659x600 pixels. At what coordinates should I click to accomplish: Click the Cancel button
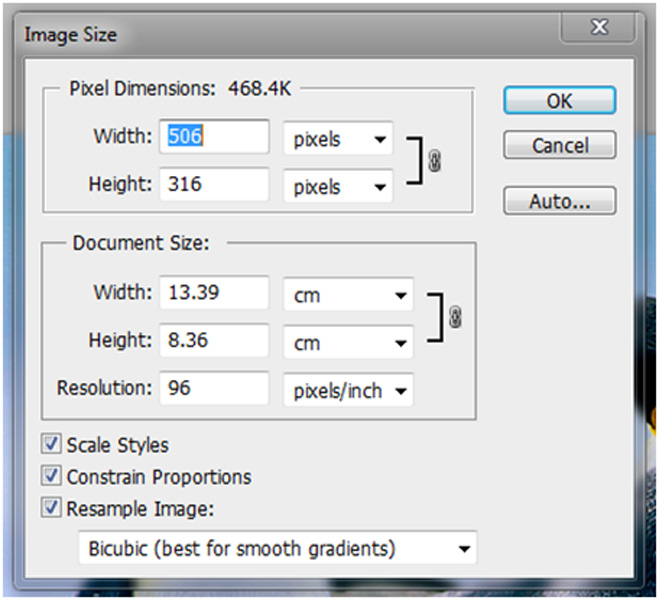[560, 145]
